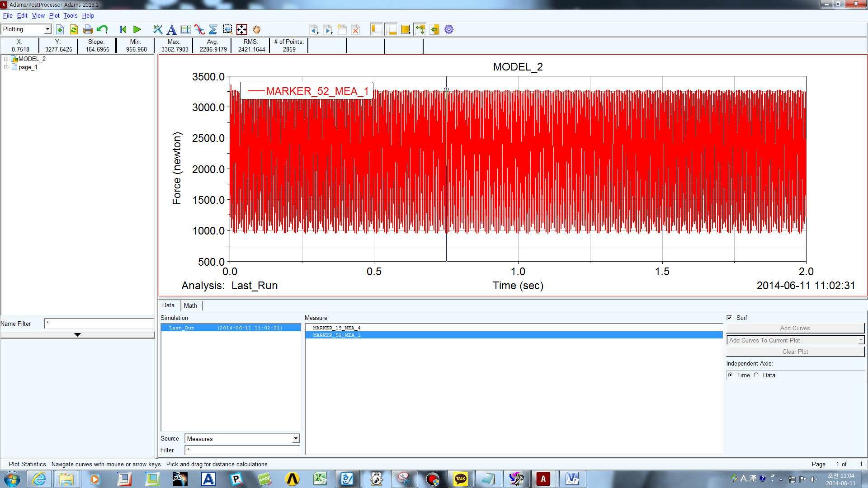868x488 pixels.
Task: Click the Print icon in toolbar
Action: click(88, 30)
